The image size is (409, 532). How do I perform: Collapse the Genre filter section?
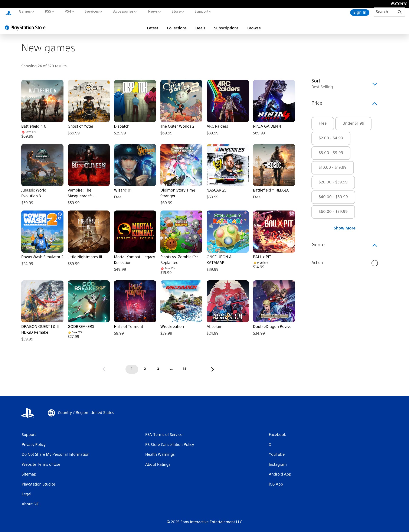[x=374, y=245]
